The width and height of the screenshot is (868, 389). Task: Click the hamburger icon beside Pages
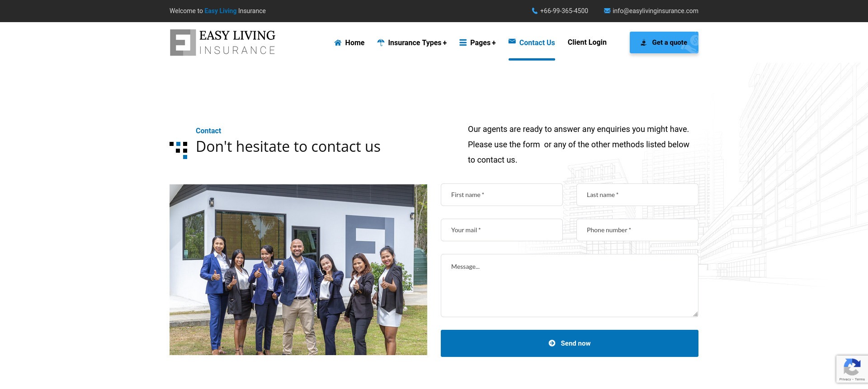click(x=463, y=42)
